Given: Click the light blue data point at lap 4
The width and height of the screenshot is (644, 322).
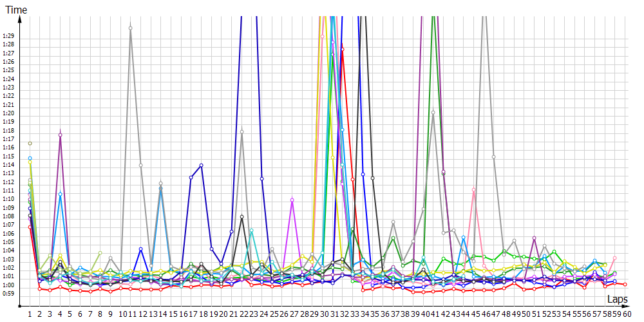Looking at the screenshot, I should pyautogui.click(x=60, y=196).
